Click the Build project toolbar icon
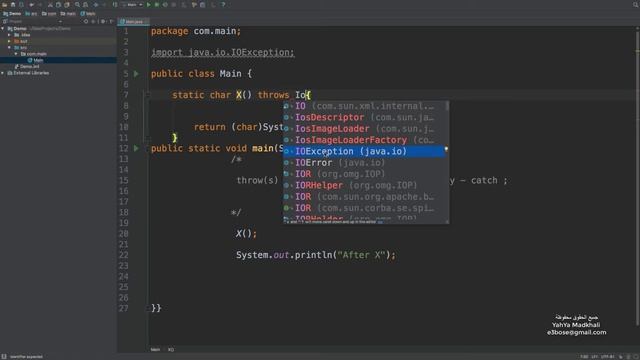This screenshot has width=640, height=360. click(x=115, y=4)
